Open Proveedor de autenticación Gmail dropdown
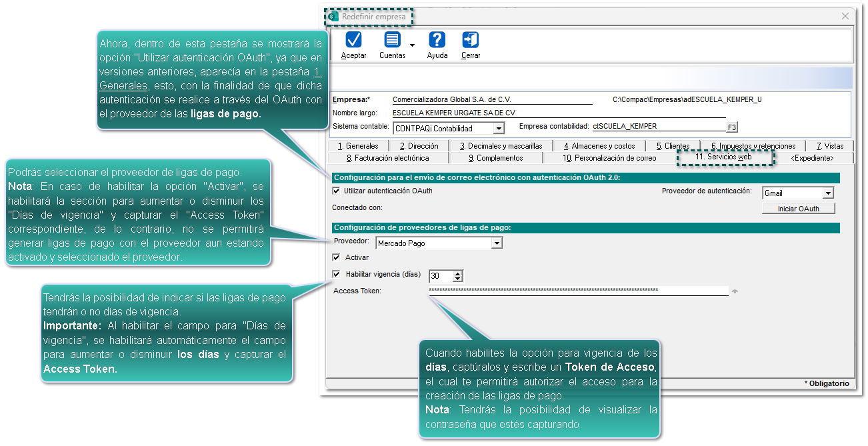868x446 pixels. tap(828, 193)
